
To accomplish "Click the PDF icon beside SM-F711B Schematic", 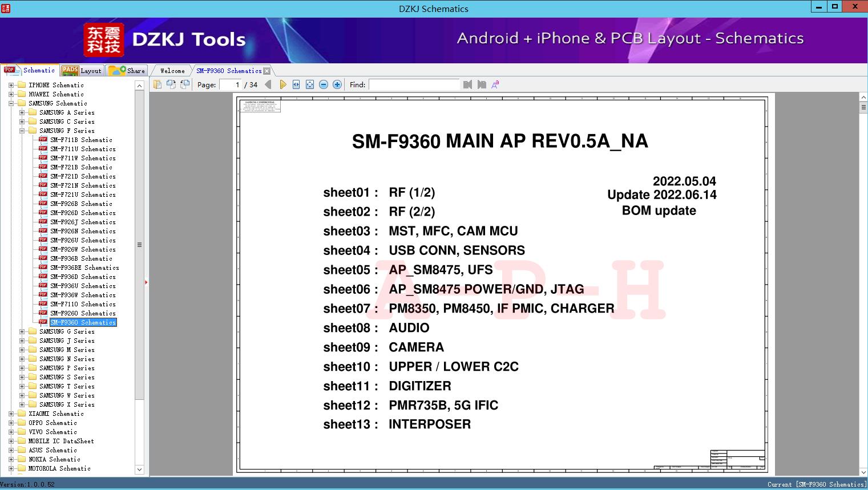I will [x=43, y=140].
